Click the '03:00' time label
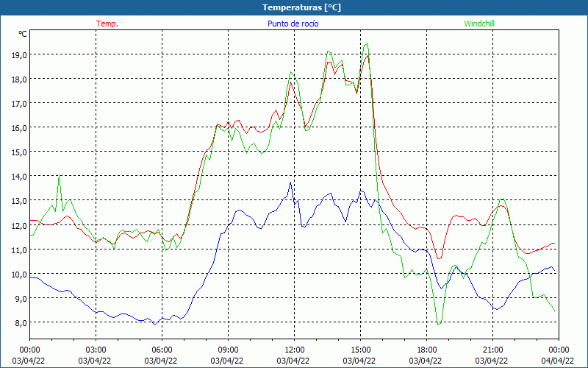 coord(96,350)
